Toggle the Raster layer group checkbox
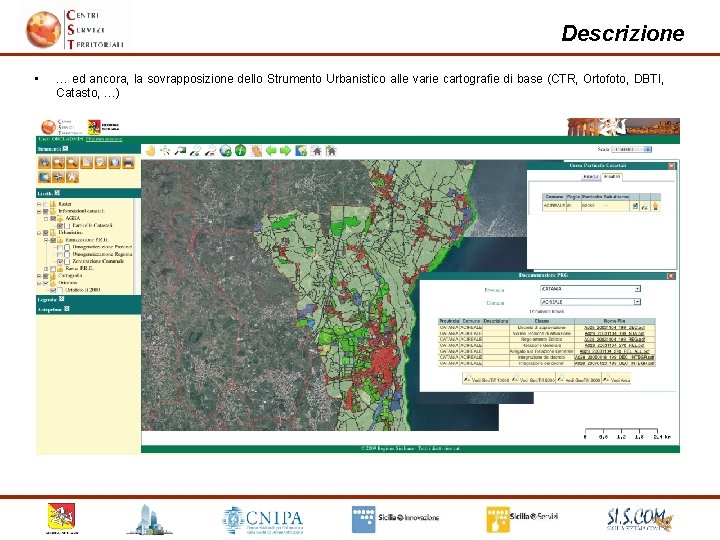 45,204
